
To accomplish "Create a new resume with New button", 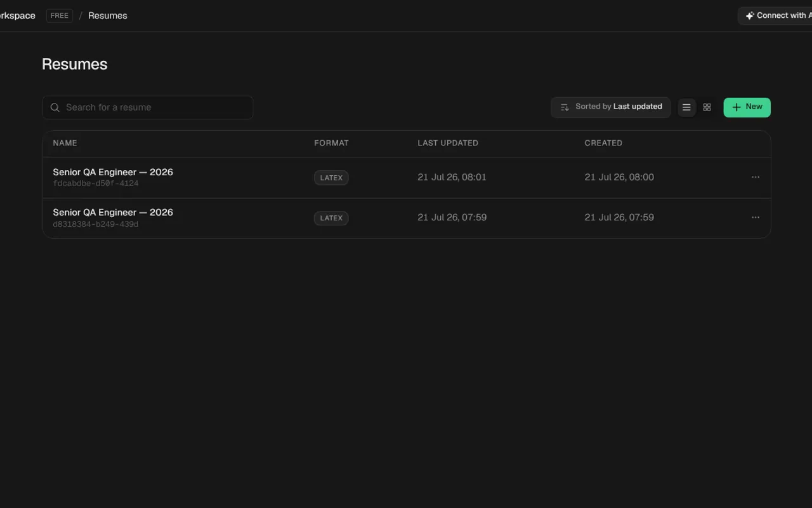I will [x=747, y=107].
